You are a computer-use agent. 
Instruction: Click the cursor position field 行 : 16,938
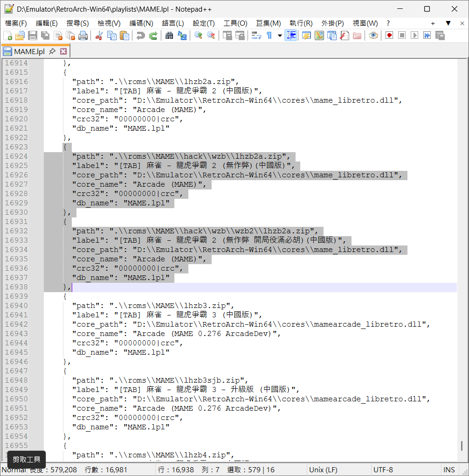tap(176, 470)
